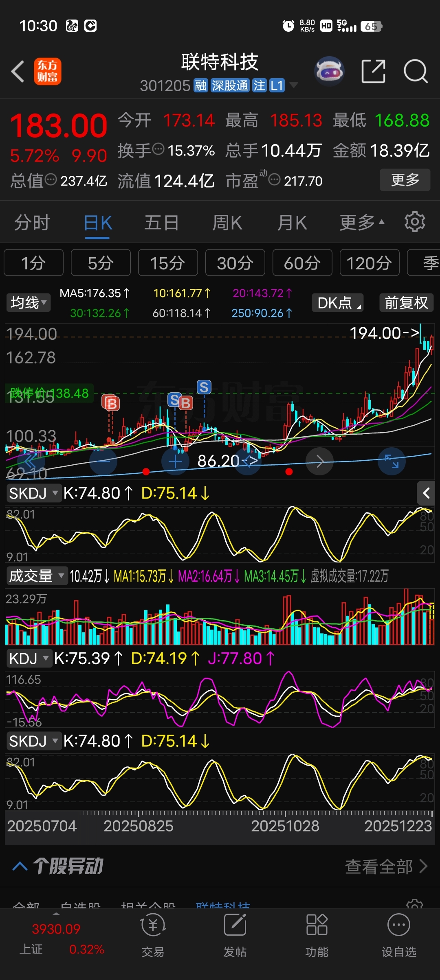This screenshot has width=440, height=980.
Task: Tap the 金额 18.39亿 value
Action: click(x=381, y=150)
